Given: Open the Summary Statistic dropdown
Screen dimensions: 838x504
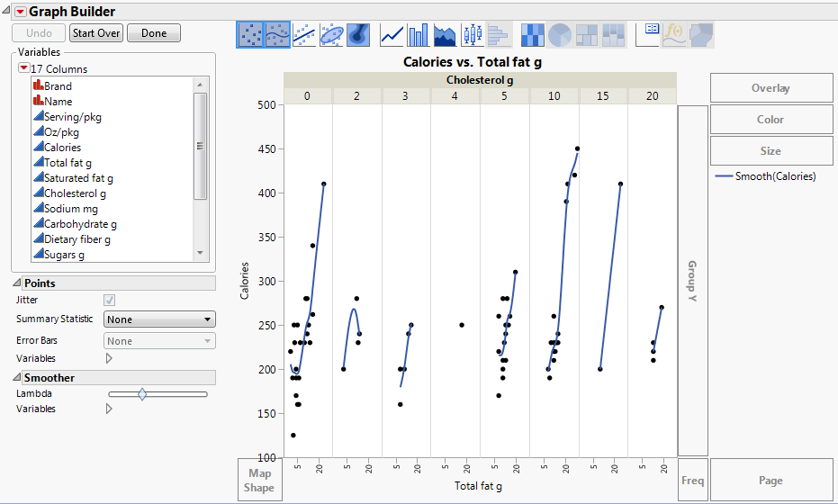Looking at the screenshot, I should pyautogui.click(x=159, y=319).
